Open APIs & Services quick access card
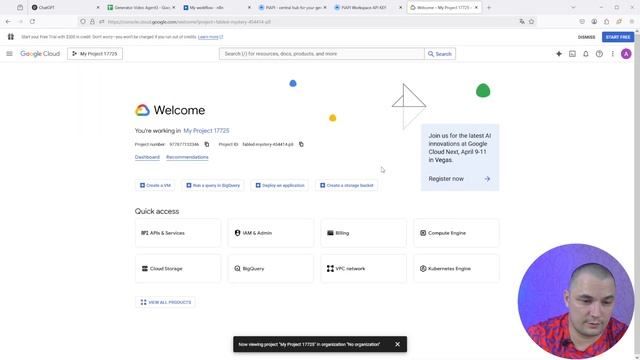 (x=178, y=233)
